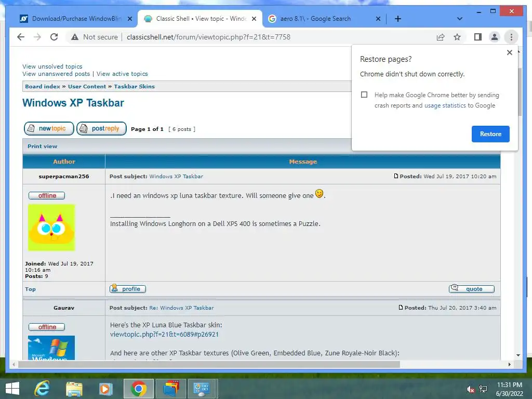The width and height of the screenshot is (532, 399).
Task: Open the Windows Start button
Action: (x=12, y=389)
